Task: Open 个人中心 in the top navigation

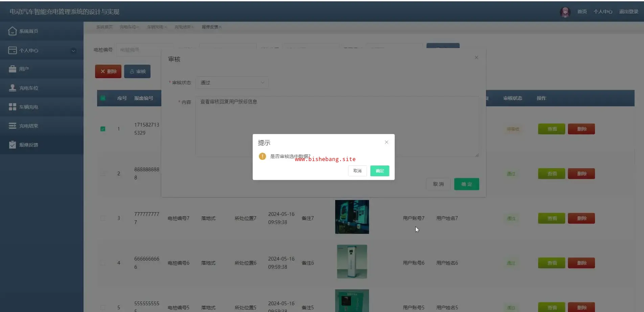Action: point(603,12)
